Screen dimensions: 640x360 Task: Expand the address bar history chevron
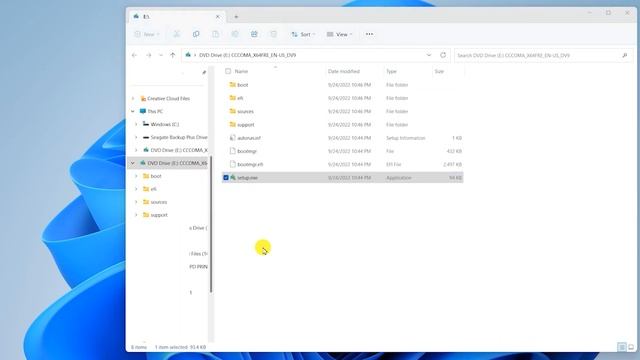pyautogui.click(x=429, y=55)
